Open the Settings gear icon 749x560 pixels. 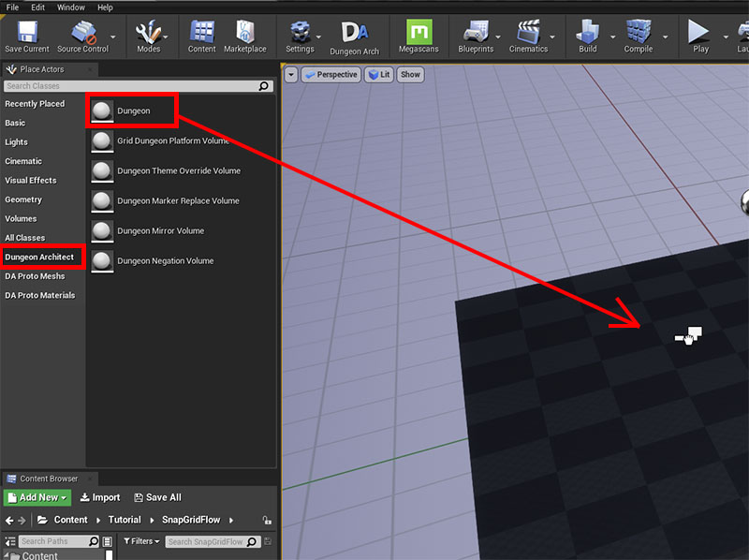click(x=300, y=32)
